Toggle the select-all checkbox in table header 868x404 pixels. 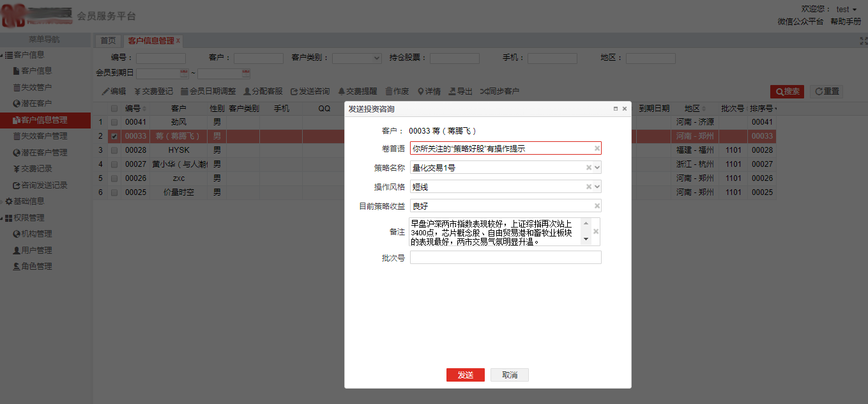coord(114,109)
